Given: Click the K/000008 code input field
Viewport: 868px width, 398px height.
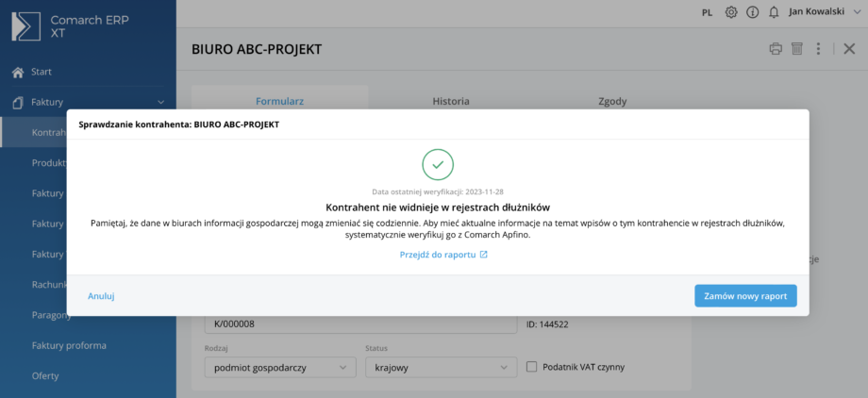Looking at the screenshot, I should pos(359,324).
